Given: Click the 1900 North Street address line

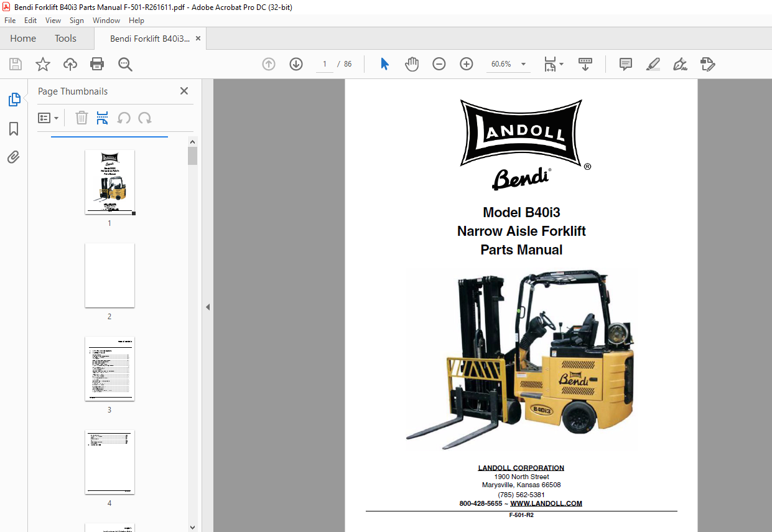Looking at the screenshot, I should 521,477.
